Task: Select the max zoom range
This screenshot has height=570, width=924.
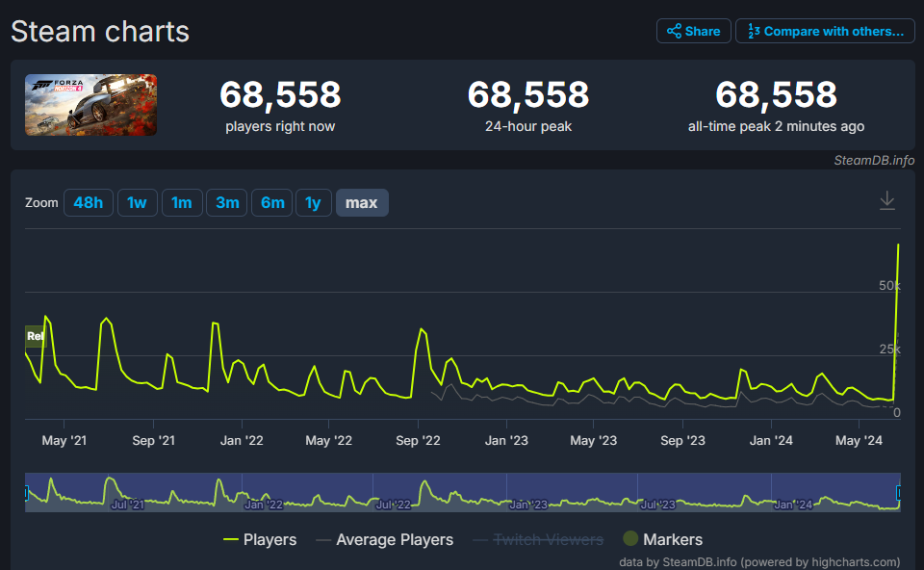Action: point(362,203)
